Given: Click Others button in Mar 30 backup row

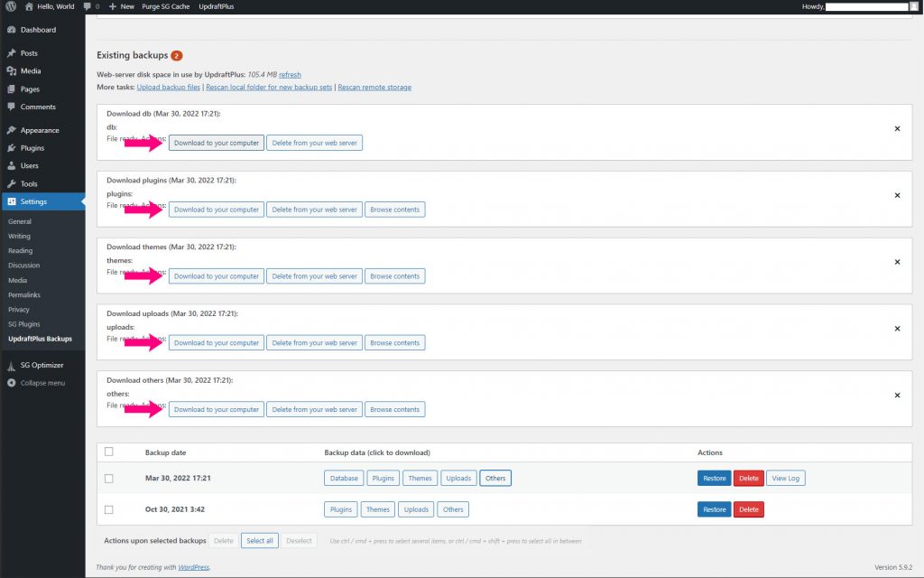Looking at the screenshot, I should 495,479.
